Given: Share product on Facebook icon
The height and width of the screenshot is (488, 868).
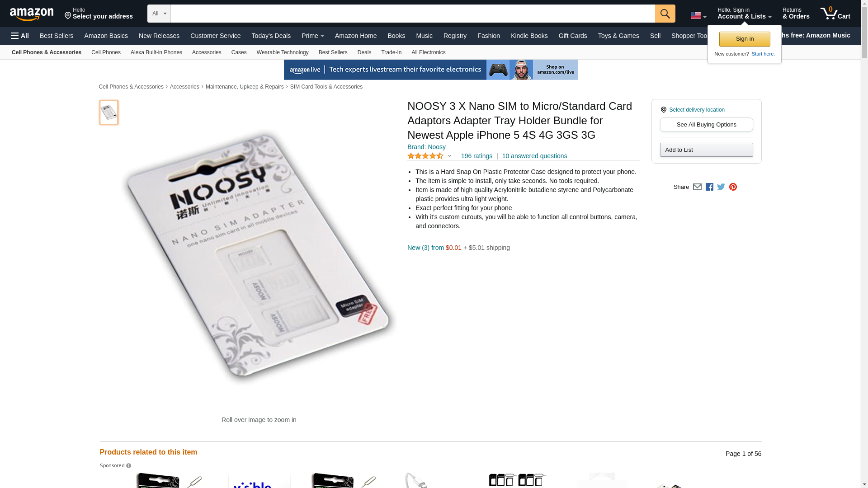Looking at the screenshot, I should tap(709, 187).
